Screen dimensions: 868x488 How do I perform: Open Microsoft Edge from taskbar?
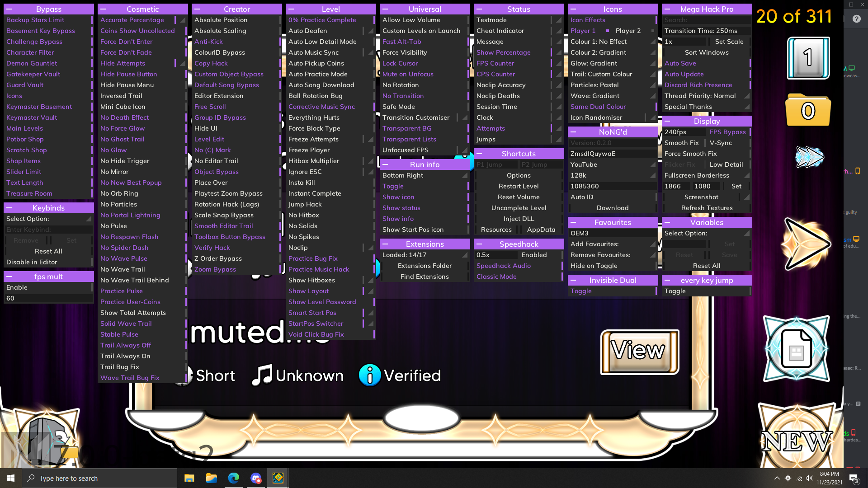234,478
